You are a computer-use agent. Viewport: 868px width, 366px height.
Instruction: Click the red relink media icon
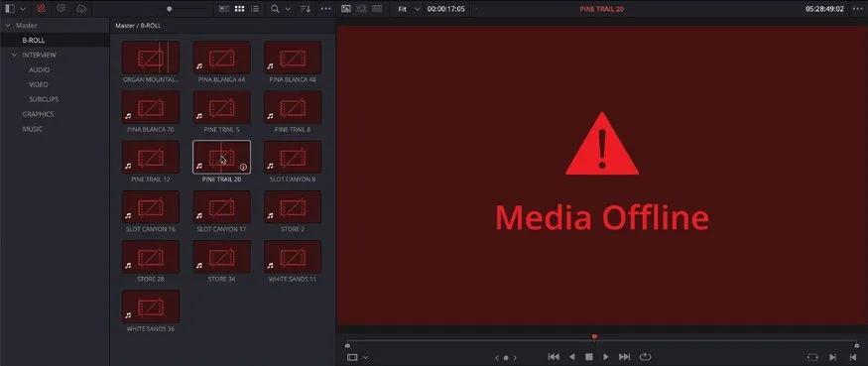click(40, 9)
